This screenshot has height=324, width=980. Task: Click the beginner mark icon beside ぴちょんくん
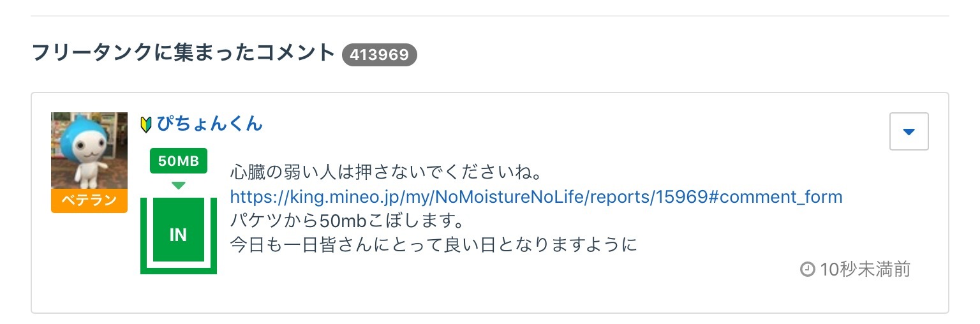pyautogui.click(x=145, y=124)
